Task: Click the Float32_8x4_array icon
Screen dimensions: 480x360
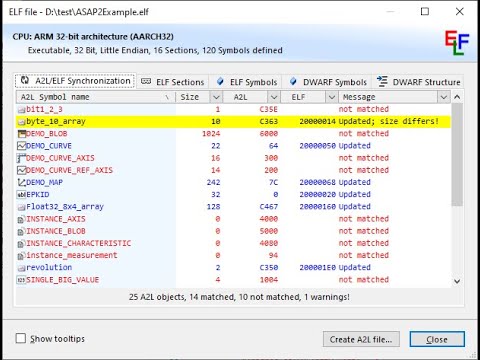Action: coord(22,207)
